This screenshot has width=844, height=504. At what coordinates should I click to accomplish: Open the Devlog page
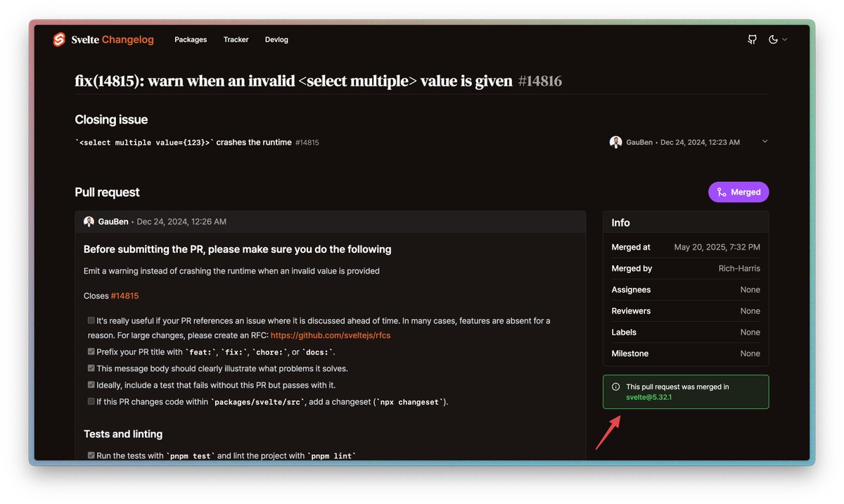pyautogui.click(x=276, y=39)
